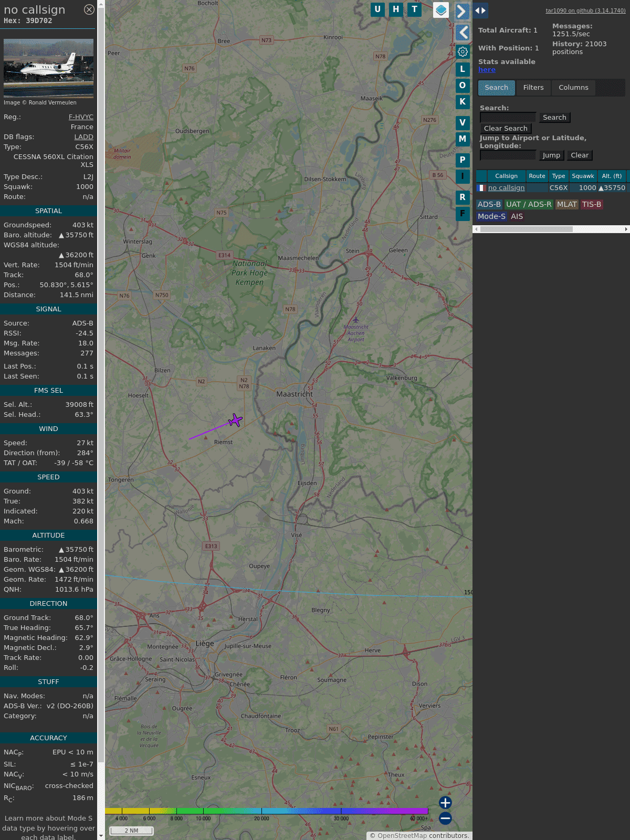Viewport: 630px width, 840px height.
Task: Click the horizontal table scrollbar
Action: [x=526, y=229]
